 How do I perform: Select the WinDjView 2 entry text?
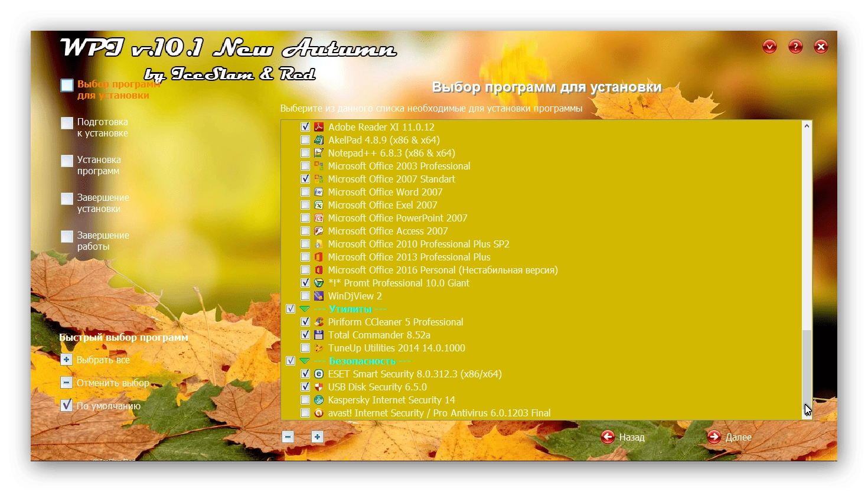click(x=355, y=296)
